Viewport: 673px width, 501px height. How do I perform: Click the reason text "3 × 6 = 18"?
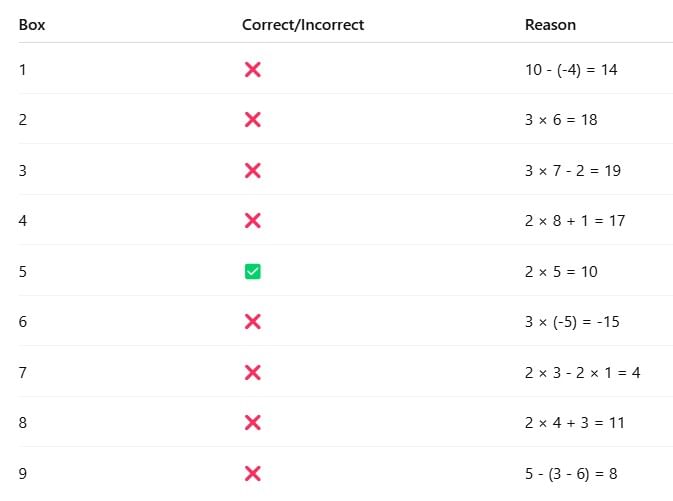[x=562, y=120]
